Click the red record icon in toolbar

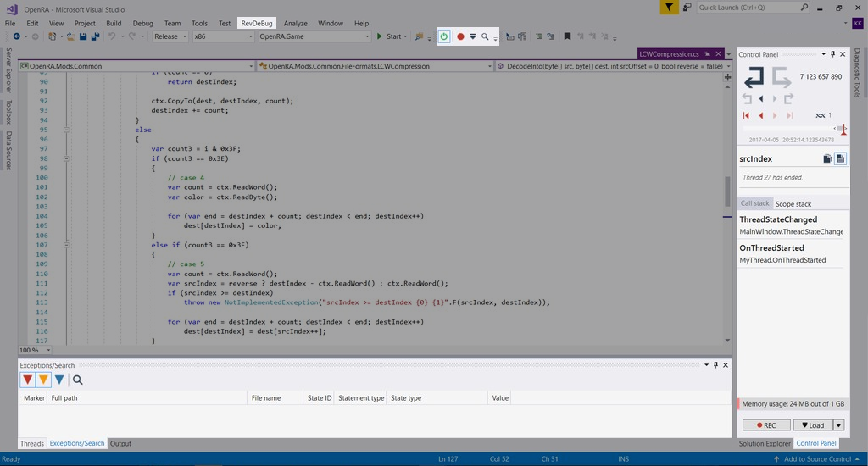tap(460, 36)
